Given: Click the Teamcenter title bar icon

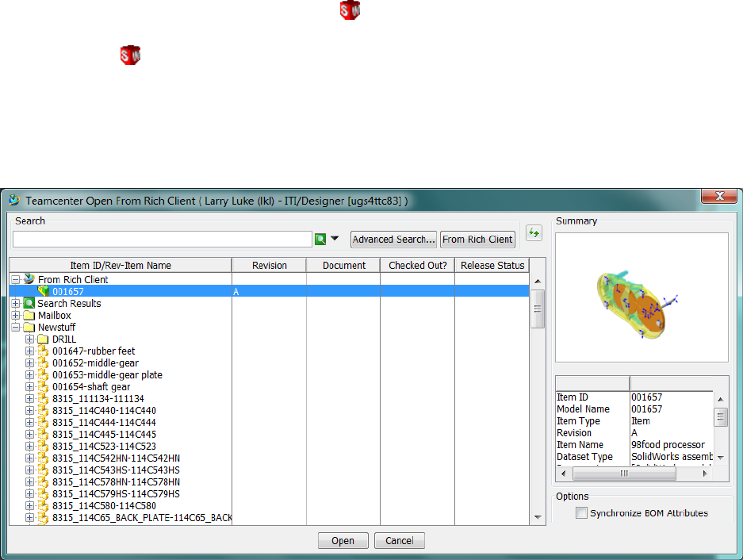Looking at the screenshot, I should coord(15,200).
